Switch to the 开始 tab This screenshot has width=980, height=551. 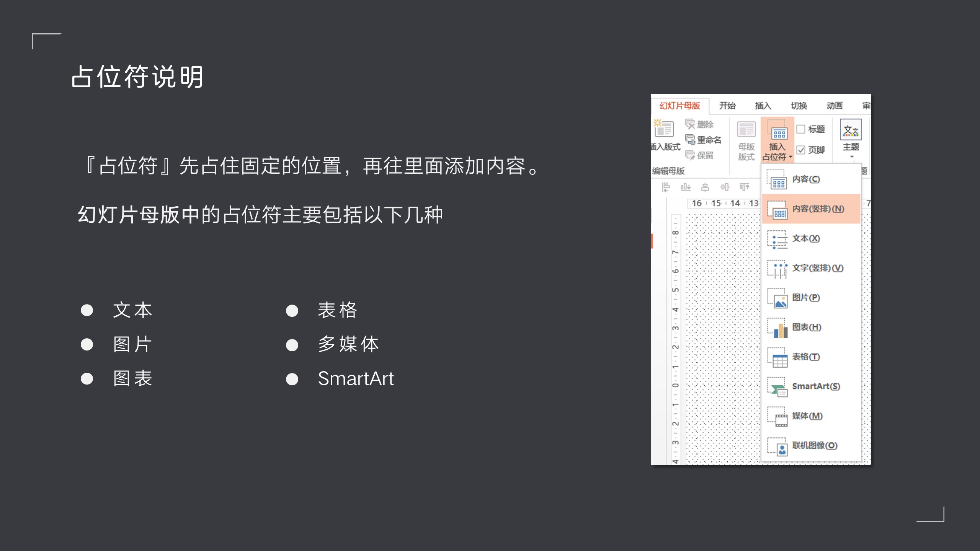(727, 106)
